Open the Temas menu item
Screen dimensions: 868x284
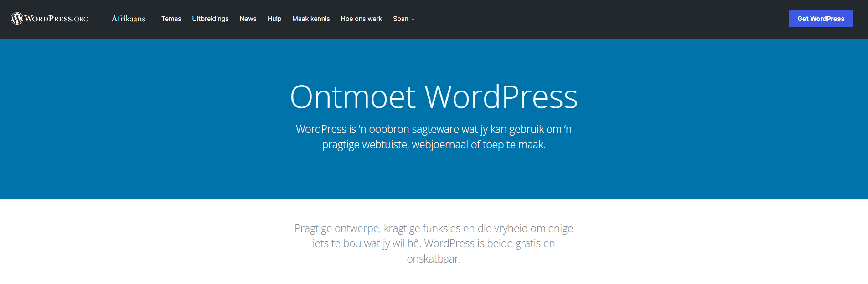[171, 19]
